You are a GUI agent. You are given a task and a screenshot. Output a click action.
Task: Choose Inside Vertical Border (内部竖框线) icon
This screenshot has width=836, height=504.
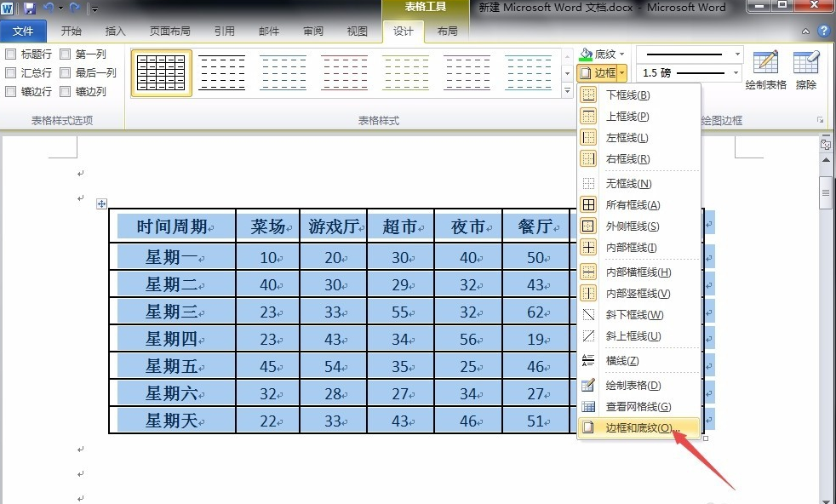[588, 294]
